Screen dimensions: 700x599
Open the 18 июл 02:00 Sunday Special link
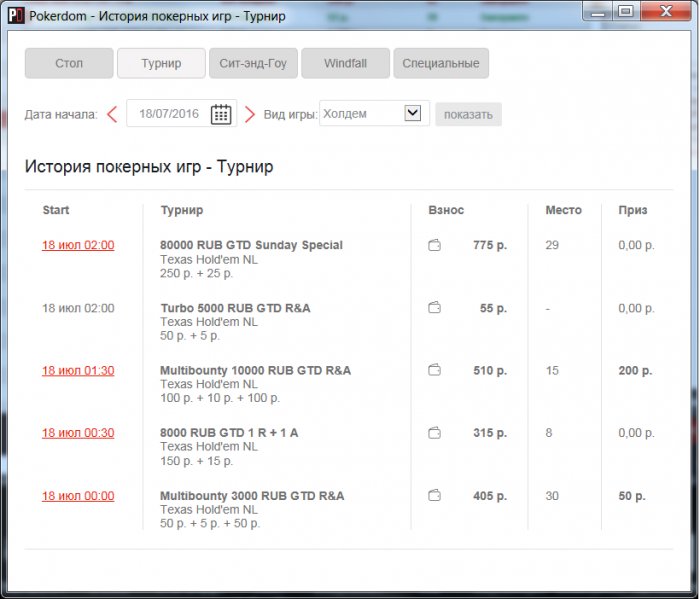coord(78,246)
